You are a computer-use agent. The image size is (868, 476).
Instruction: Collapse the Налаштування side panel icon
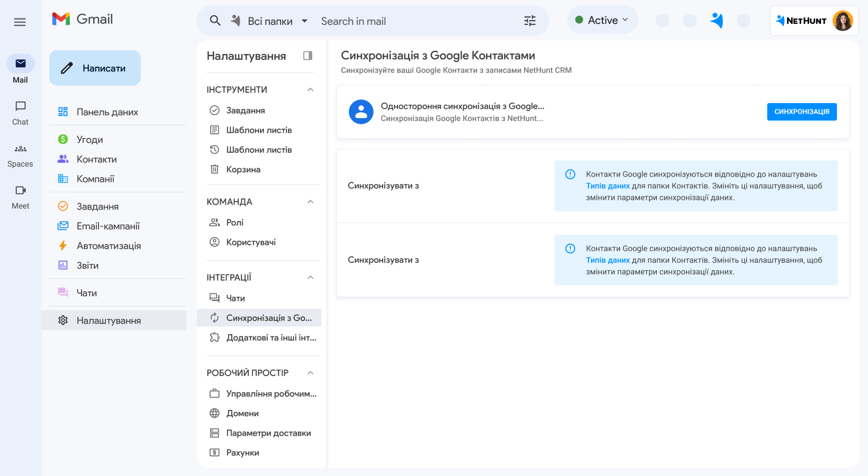click(308, 56)
